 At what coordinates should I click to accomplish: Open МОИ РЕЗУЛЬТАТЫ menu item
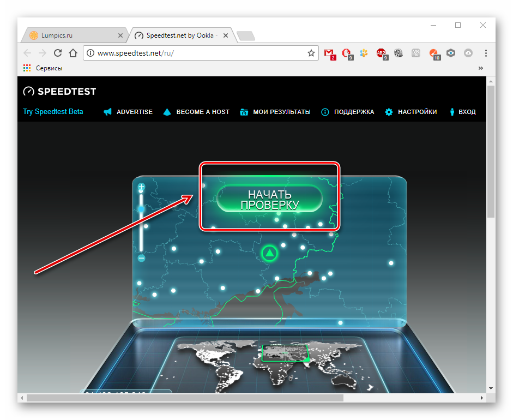coord(282,112)
